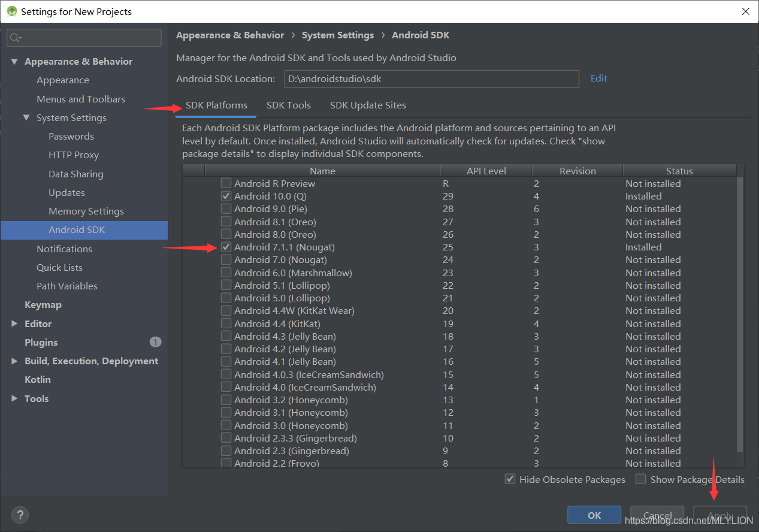759x532 pixels.
Task: Click the Revision column header
Action: (x=577, y=171)
